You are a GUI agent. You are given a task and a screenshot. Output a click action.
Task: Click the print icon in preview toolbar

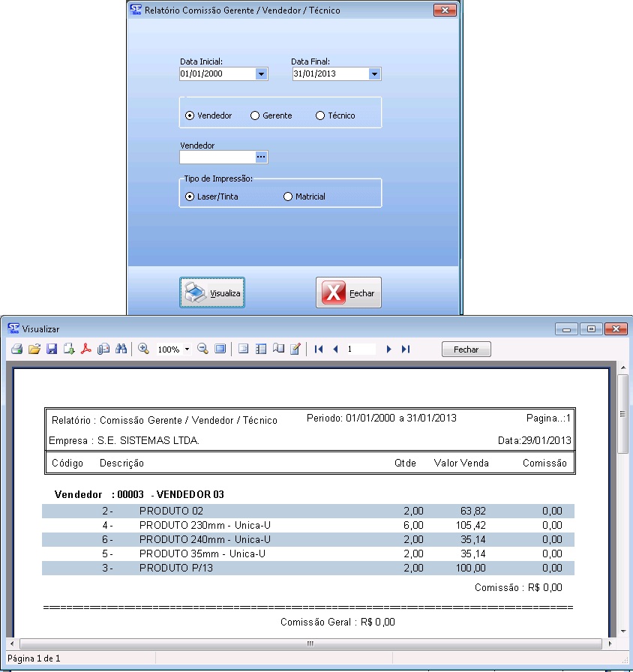point(16,349)
